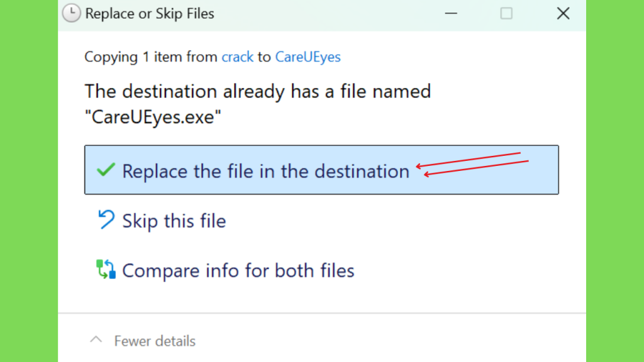644x362 pixels.
Task: Click the Copying 1 item from text
Action: (x=151, y=57)
